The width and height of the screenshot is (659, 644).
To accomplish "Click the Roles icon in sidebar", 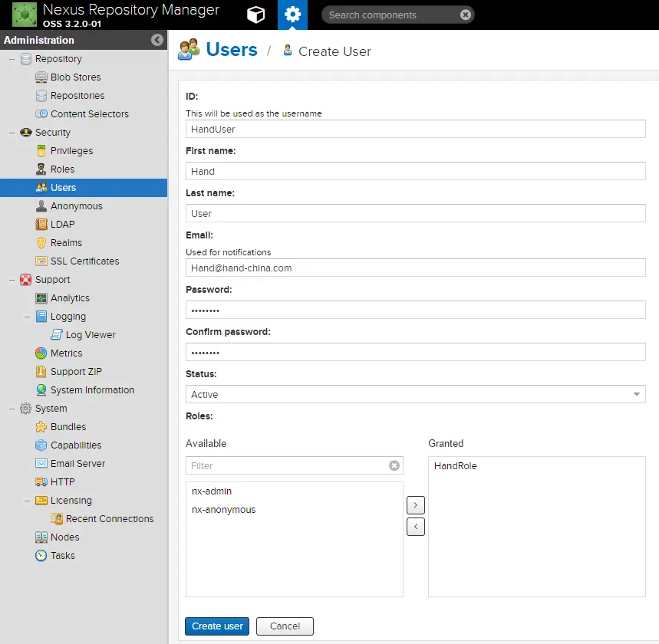I will tap(41, 169).
